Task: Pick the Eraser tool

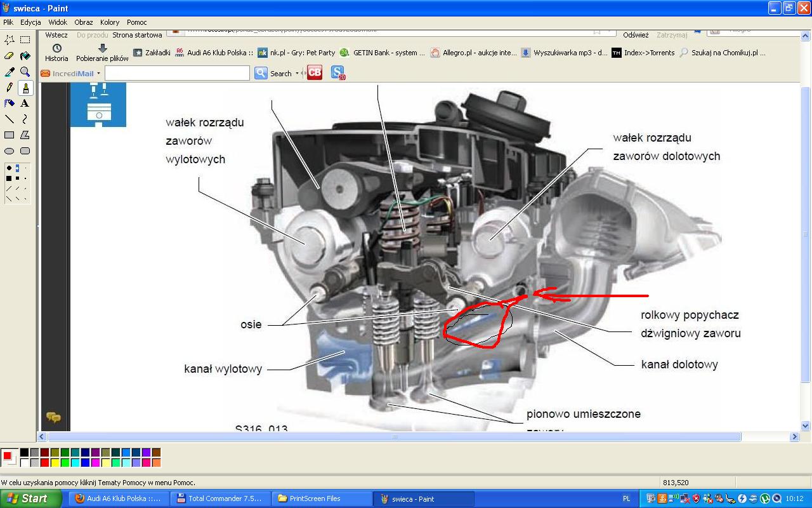Action: tap(10, 56)
